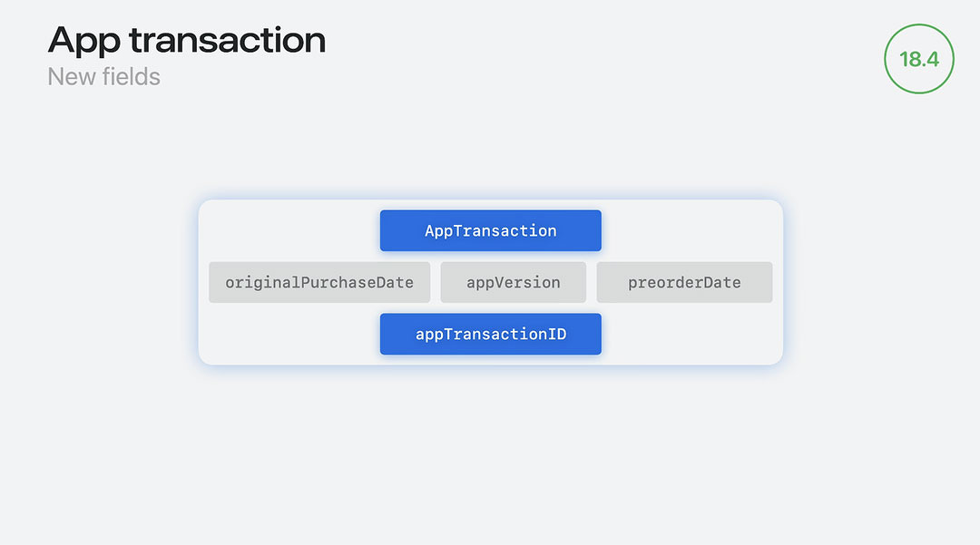Click the green circle around 18.4

(x=918, y=59)
